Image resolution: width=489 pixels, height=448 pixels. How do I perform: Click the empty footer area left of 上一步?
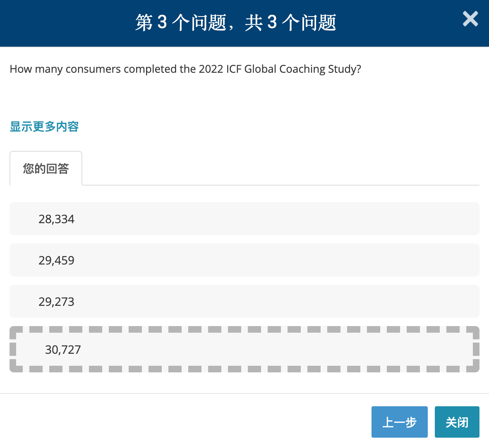coord(186,422)
